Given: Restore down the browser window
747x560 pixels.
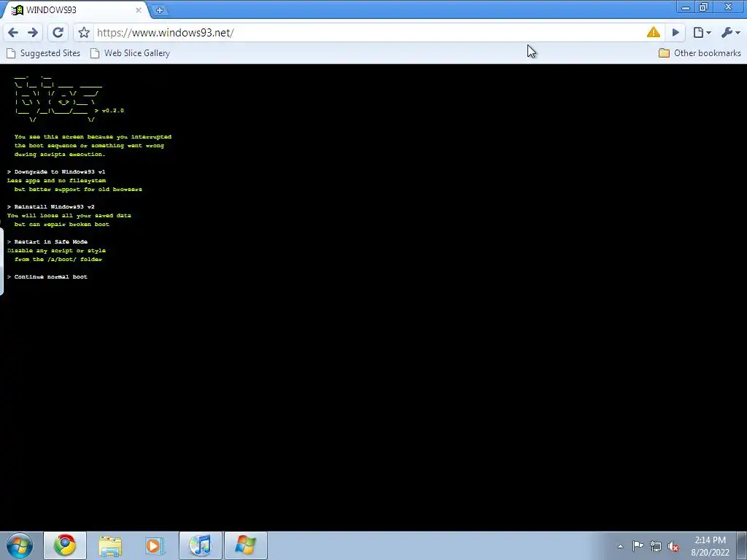Looking at the screenshot, I should 704,7.
